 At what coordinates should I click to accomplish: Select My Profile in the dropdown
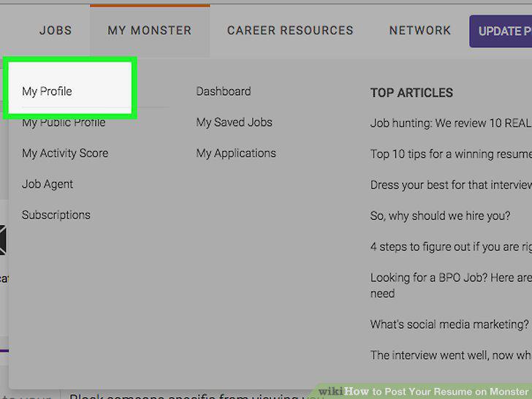coord(47,91)
